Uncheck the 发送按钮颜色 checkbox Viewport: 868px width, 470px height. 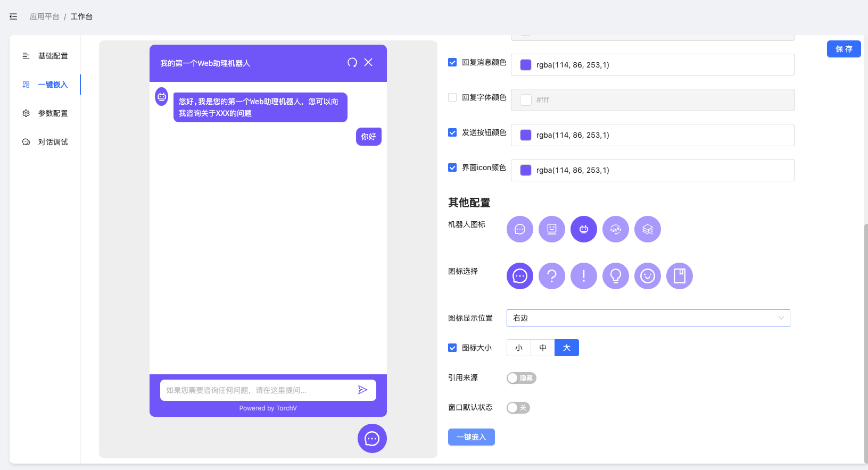pyautogui.click(x=452, y=132)
